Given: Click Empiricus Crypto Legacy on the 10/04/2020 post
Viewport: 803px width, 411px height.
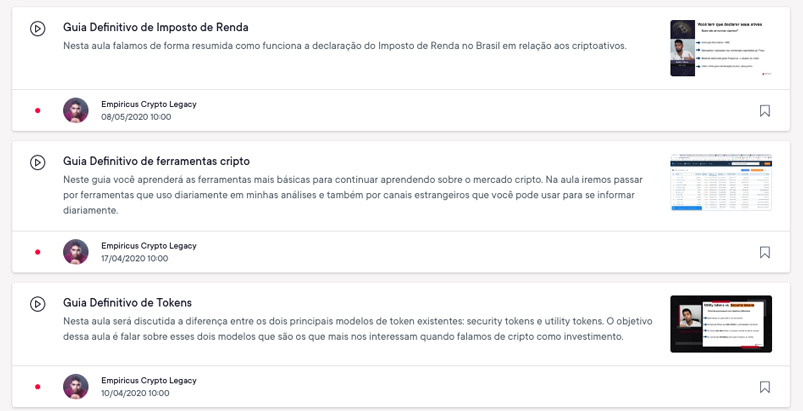Looking at the screenshot, I should coord(148,381).
